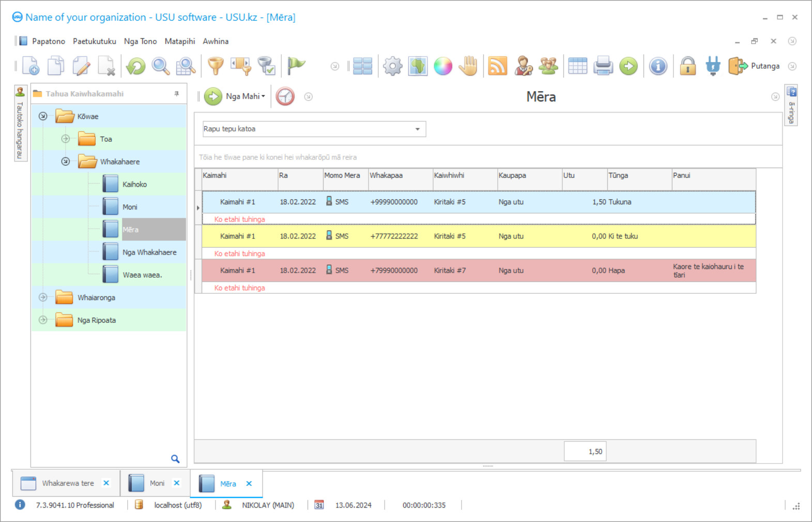
Task: Click the map icon in toolbar
Action: click(x=418, y=66)
